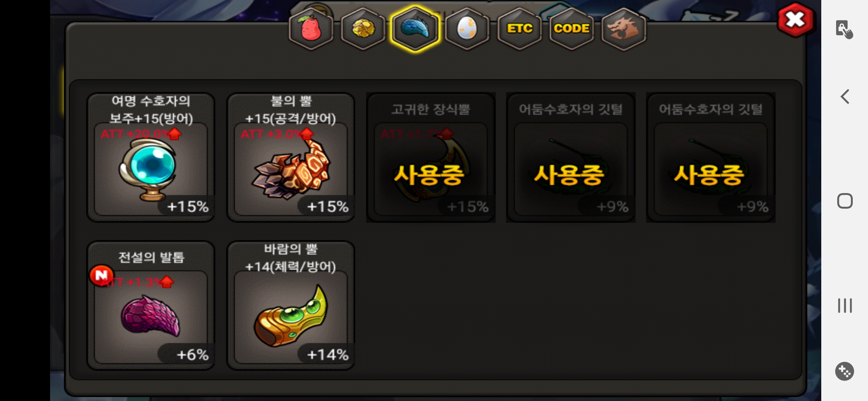The width and height of the screenshot is (868, 401).
Task: Click the red N new badge
Action: (101, 275)
